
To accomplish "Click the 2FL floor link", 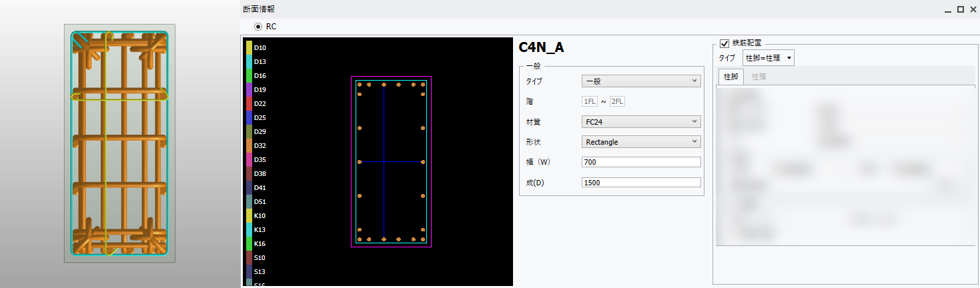I will click(617, 101).
